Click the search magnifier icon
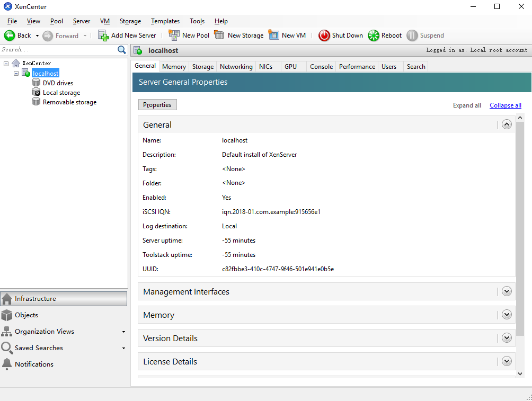 tap(122, 50)
